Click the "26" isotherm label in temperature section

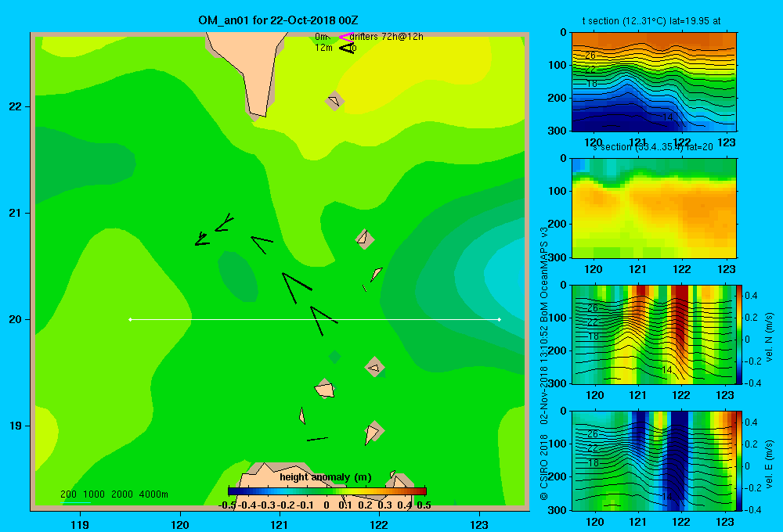(590, 56)
